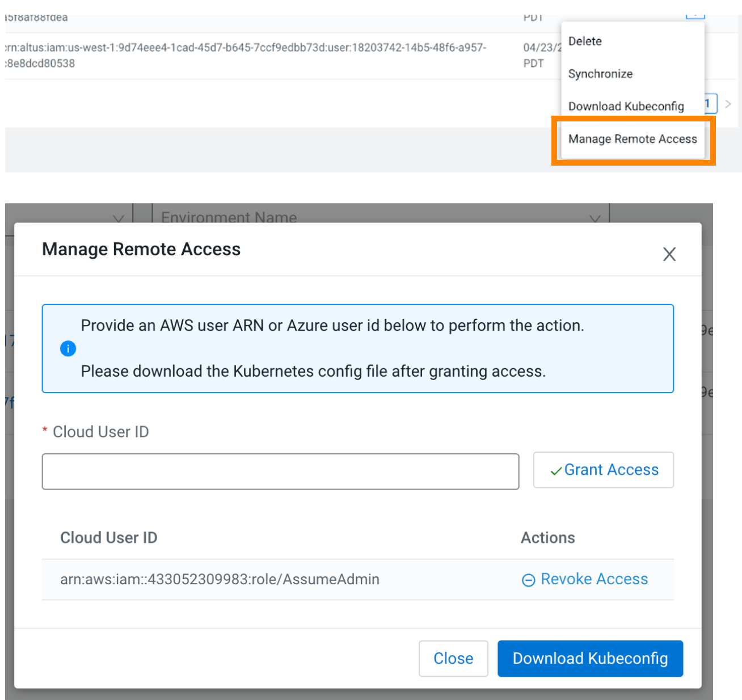Focus the Cloud User ID text field

[x=280, y=471]
